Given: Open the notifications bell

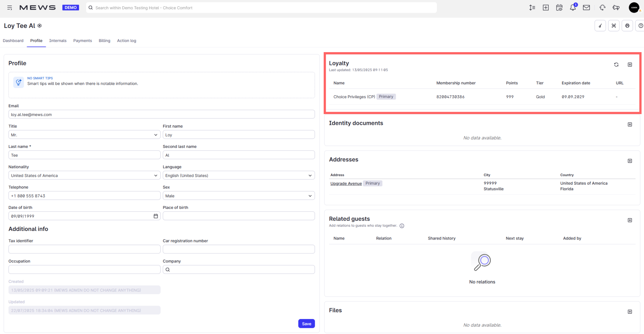Looking at the screenshot, I should click(x=573, y=8).
